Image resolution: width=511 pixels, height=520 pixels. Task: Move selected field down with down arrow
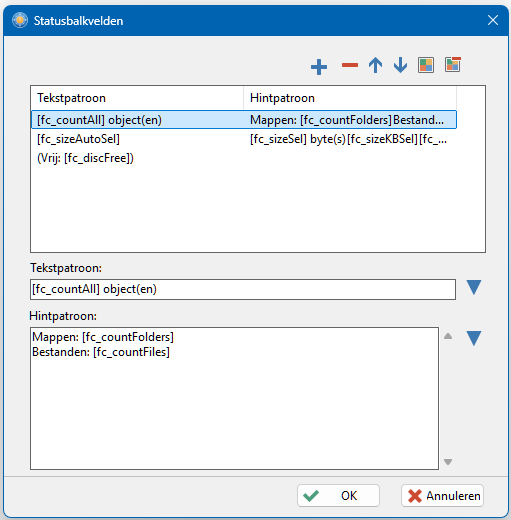(400, 65)
